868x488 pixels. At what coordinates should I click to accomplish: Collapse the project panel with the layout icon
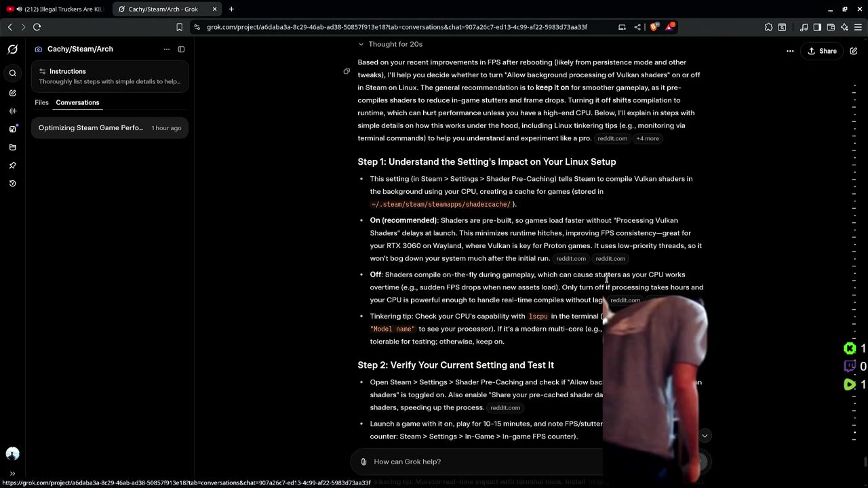(181, 49)
